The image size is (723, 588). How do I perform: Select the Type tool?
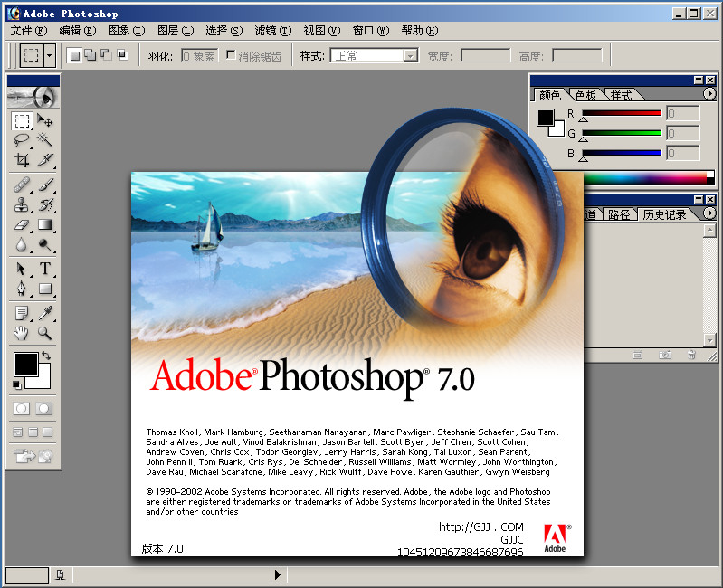pos(44,269)
